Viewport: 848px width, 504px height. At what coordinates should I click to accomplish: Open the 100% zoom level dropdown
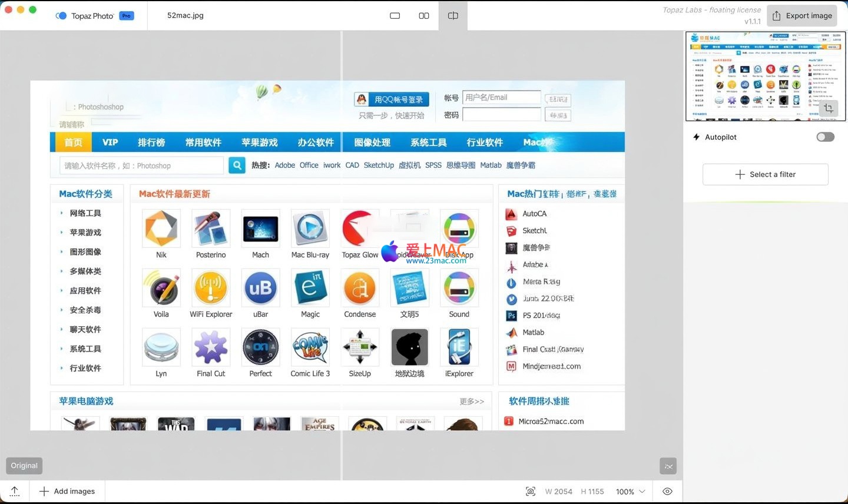(630, 492)
